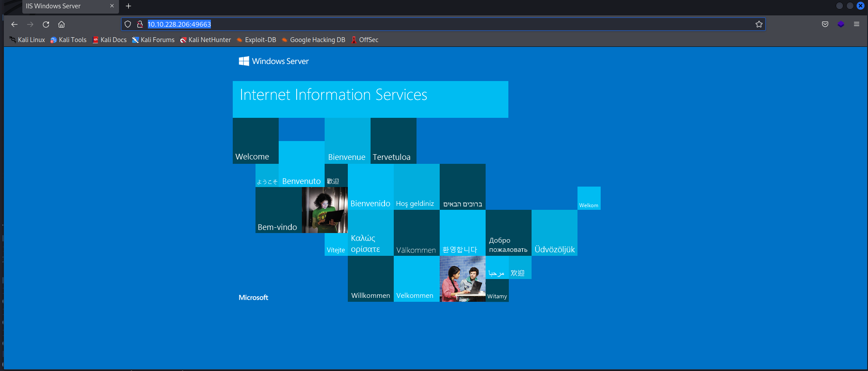Click the Windows Server logo

coord(274,61)
